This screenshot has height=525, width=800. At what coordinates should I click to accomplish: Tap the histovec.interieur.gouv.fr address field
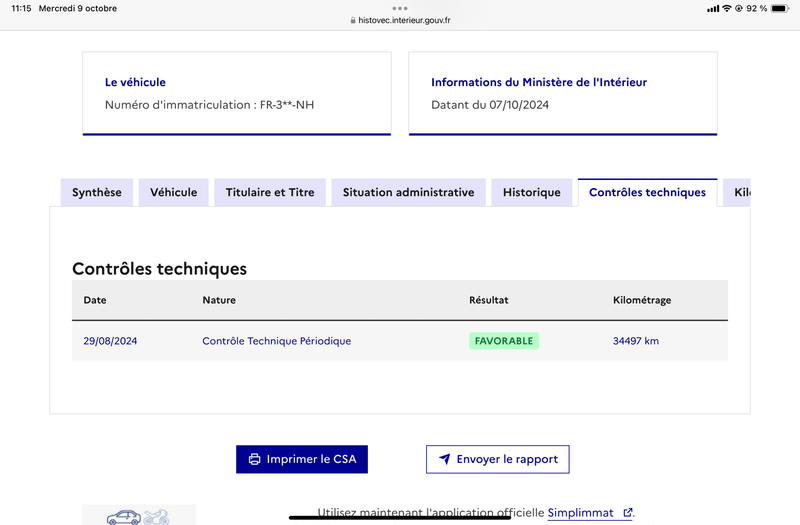[400, 20]
